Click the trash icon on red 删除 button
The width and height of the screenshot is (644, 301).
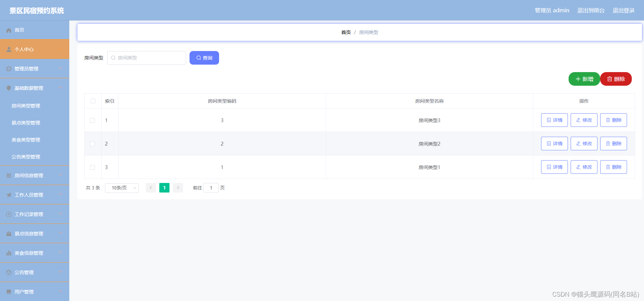610,79
